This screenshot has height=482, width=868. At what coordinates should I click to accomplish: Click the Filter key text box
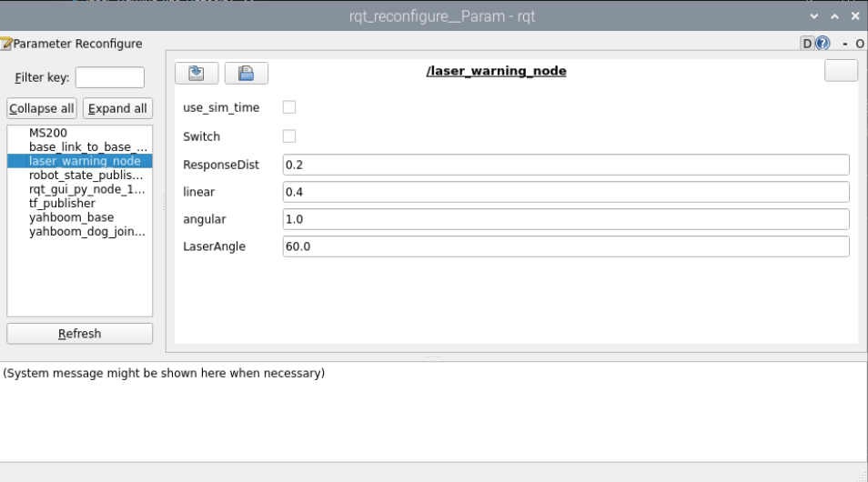[109, 77]
